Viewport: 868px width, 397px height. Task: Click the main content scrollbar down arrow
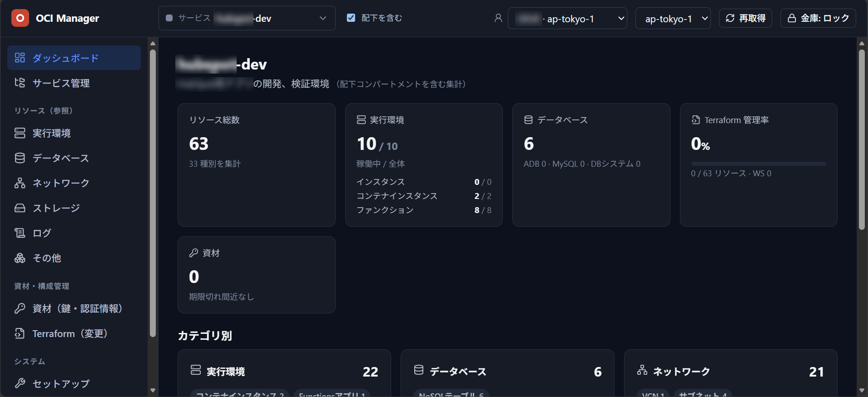[862, 390]
